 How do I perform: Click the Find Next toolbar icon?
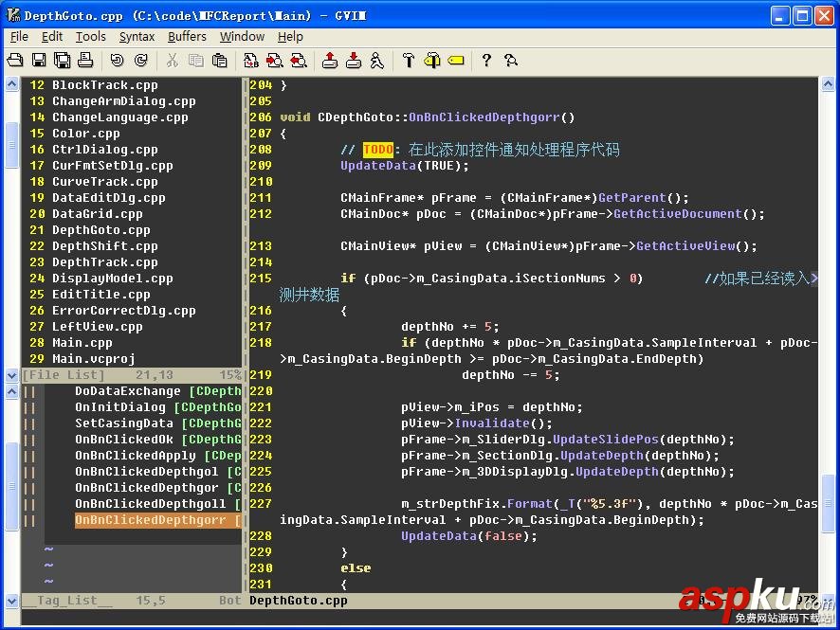[x=275, y=61]
